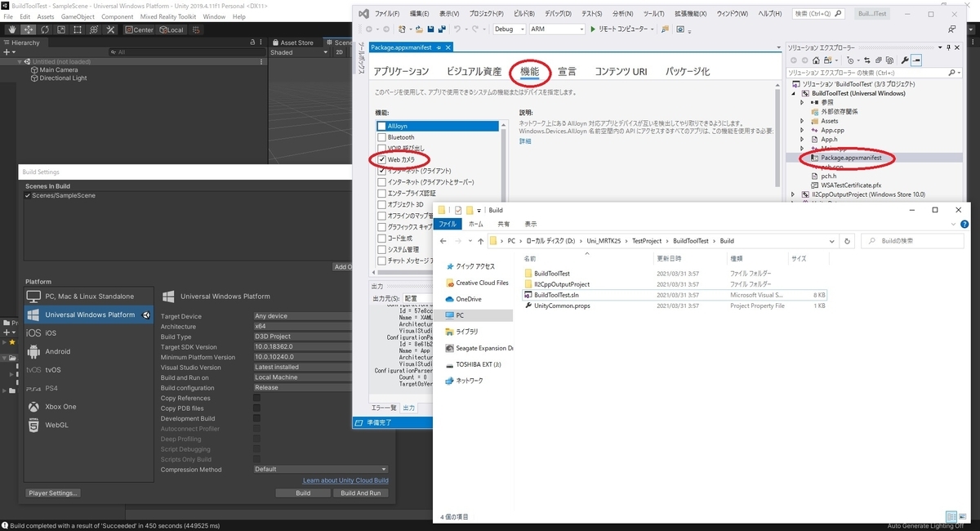Click the Build And Run button
The image size is (980, 531).
tap(360, 493)
